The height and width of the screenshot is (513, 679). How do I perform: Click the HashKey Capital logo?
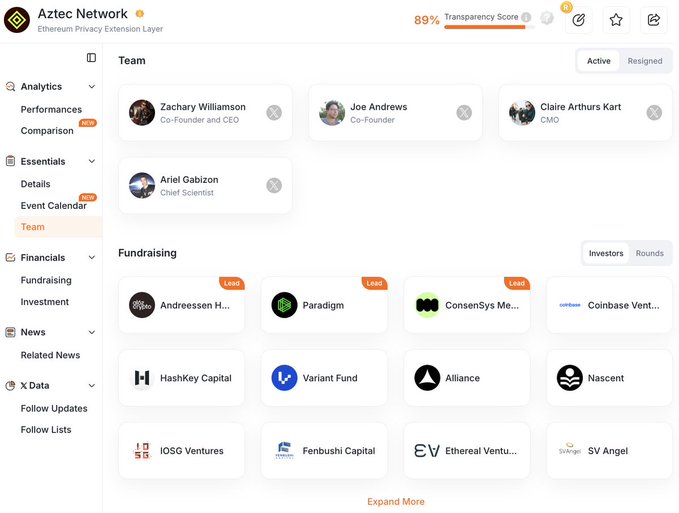point(142,378)
